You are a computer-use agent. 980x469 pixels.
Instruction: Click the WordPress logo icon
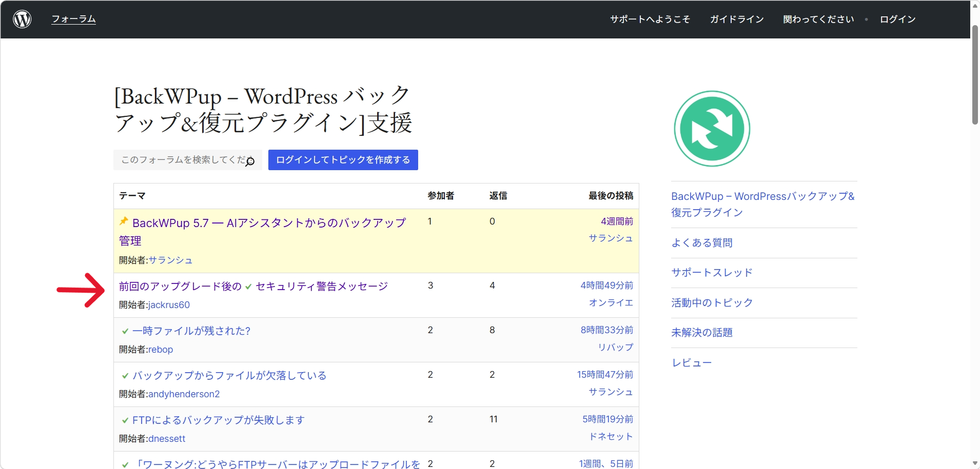22,19
